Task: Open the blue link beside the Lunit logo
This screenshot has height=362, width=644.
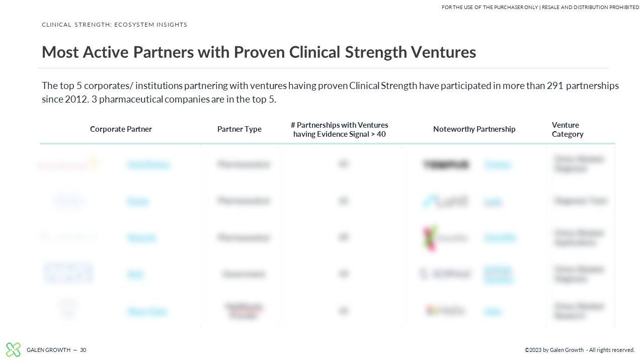Action: tap(493, 201)
